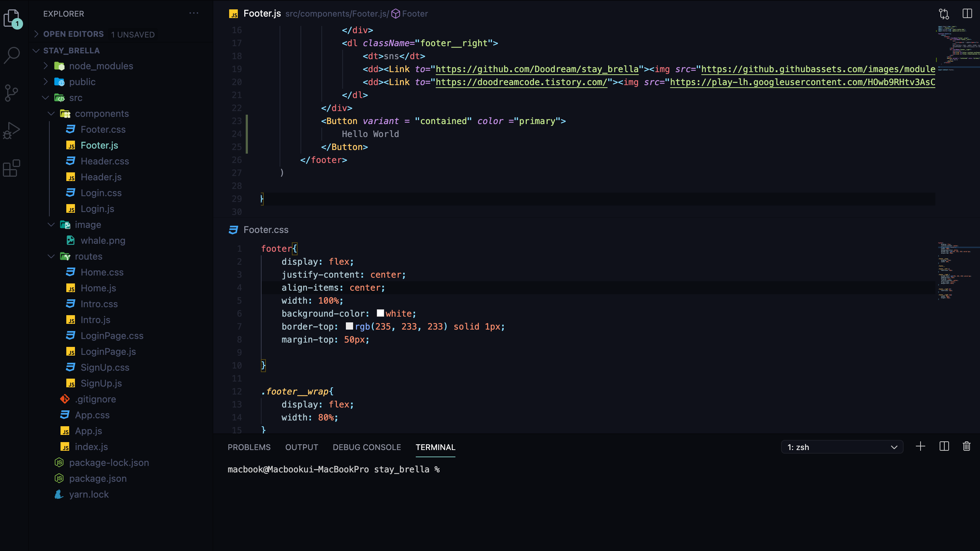
Task: Expand the public folder
Action: point(46,81)
